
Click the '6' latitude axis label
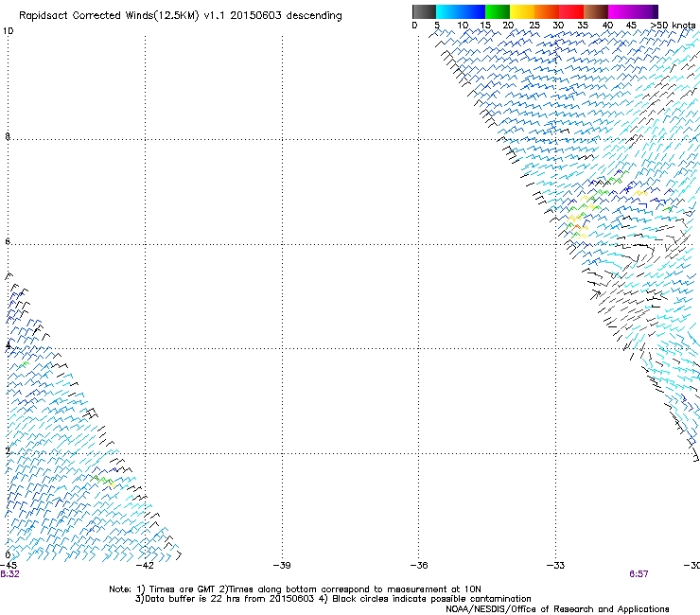click(x=8, y=241)
